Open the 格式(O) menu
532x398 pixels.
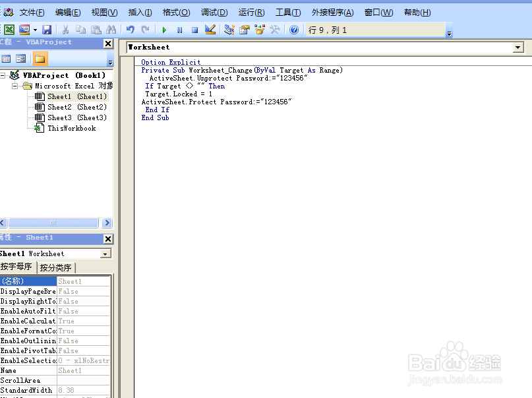point(176,13)
